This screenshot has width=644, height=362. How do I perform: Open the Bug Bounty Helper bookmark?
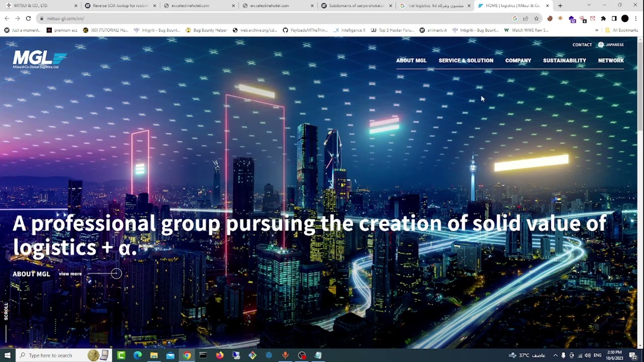(206, 30)
